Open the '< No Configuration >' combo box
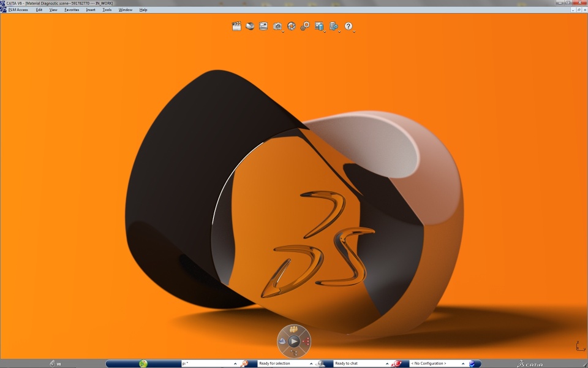Viewport: 588px width, 368px height. click(437, 364)
